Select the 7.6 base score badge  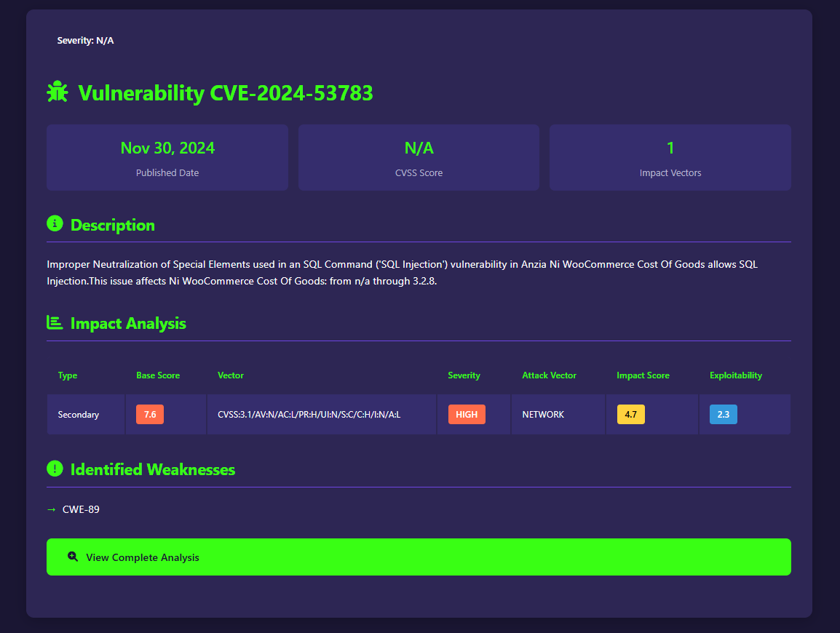150,415
